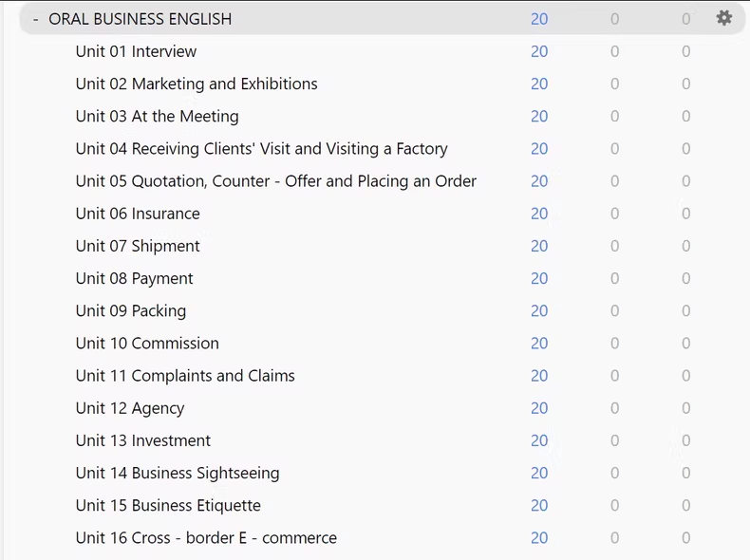
Task: Open Unit 14 Business Sightseeing deck
Action: tap(178, 473)
